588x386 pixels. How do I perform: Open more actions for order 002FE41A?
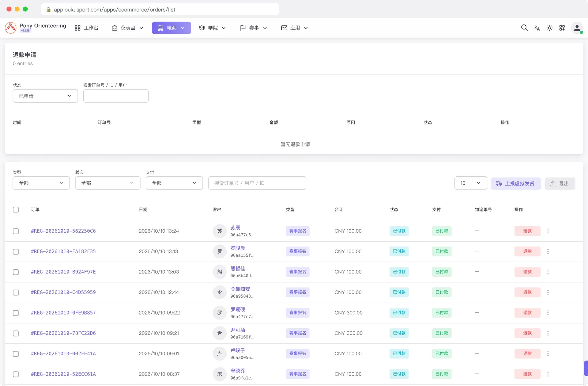548,354
